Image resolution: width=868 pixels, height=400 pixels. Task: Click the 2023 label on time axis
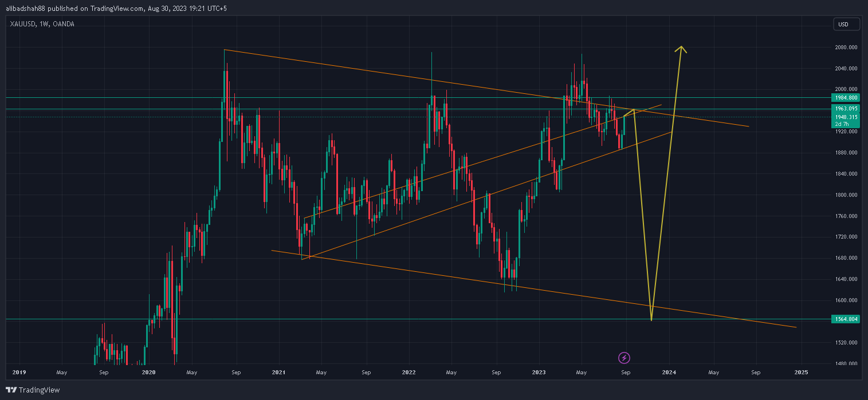(x=539, y=373)
